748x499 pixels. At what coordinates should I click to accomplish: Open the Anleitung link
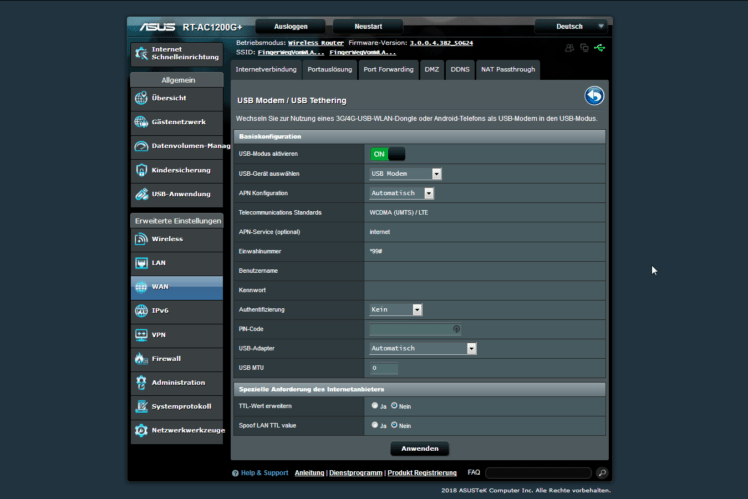point(309,473)
